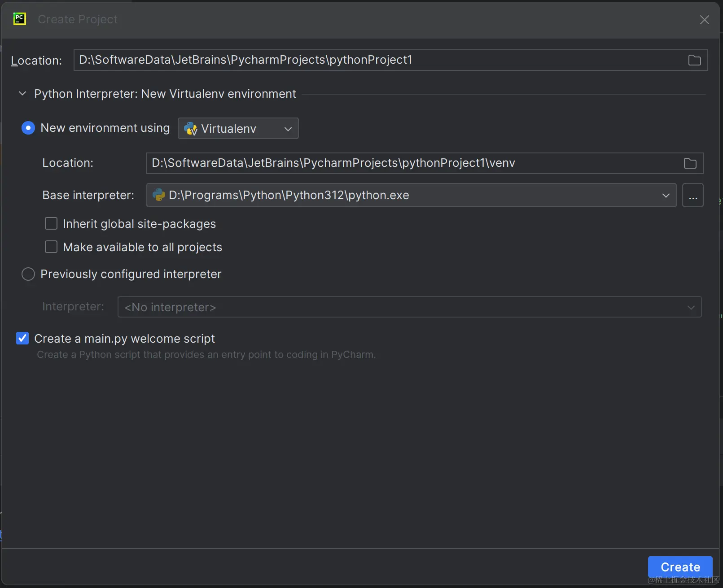Enable Make available to all projects
The width and height of the screenshot is (723, 588).
pyautogui.click(x=51, y=247)
